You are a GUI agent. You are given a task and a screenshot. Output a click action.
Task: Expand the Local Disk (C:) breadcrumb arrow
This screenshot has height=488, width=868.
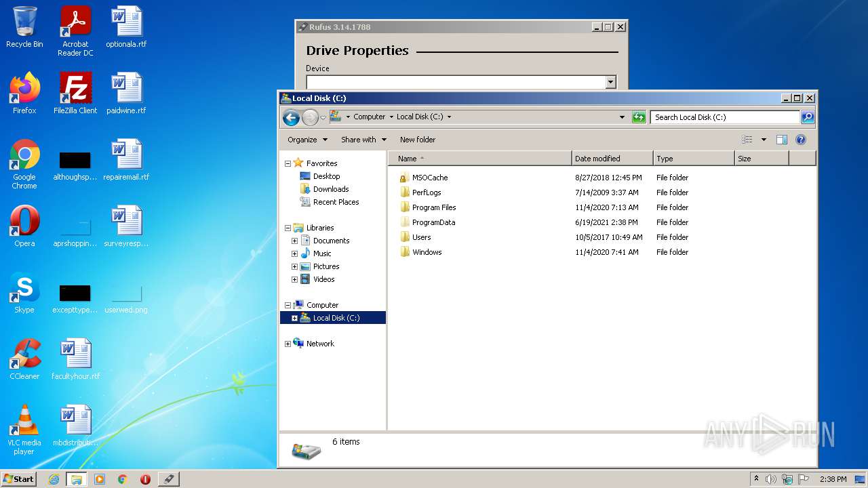point(449,117)
